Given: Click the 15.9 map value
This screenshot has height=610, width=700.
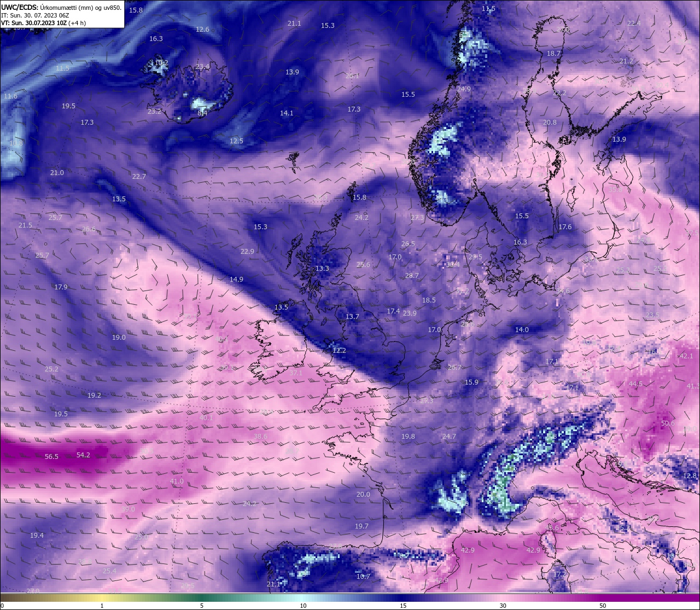Looking at the screenshot, I should coord(471,382).
